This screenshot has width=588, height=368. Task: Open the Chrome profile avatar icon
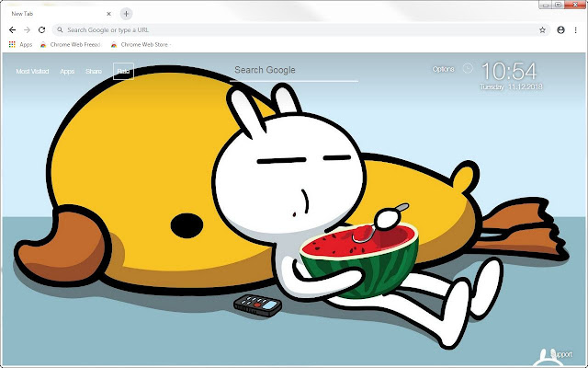(x=560, y=30)
